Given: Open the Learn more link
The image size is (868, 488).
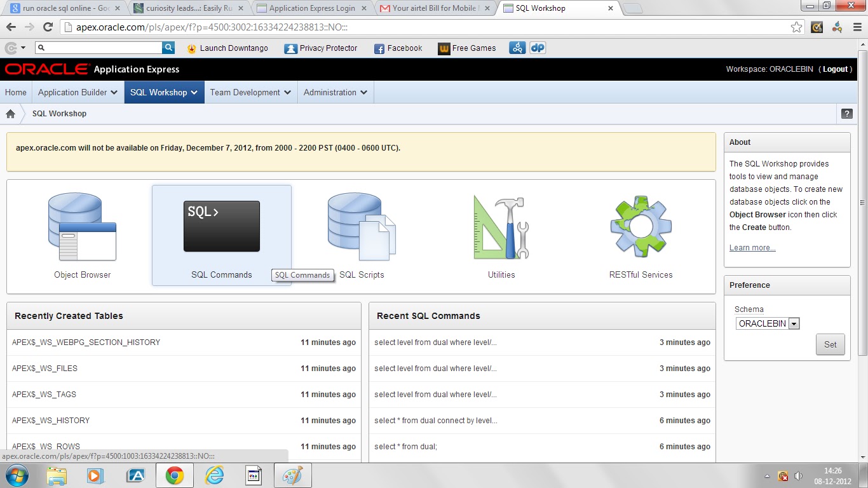Looking at the screenshot, I should pos(752,248).
